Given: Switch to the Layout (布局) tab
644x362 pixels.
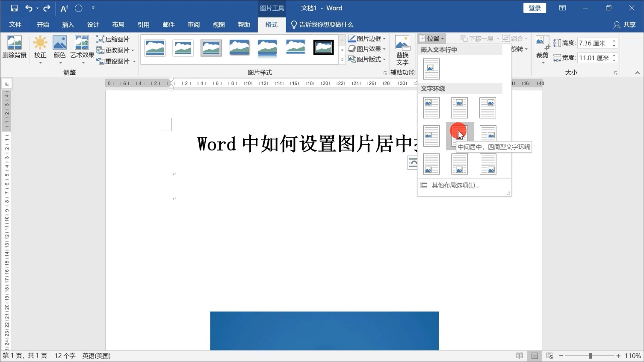Looking at the screenshot, I should (118, 25).
